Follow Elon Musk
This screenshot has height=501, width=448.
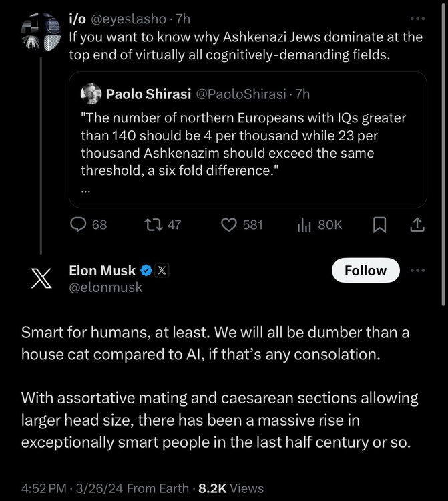pos(365,271)
